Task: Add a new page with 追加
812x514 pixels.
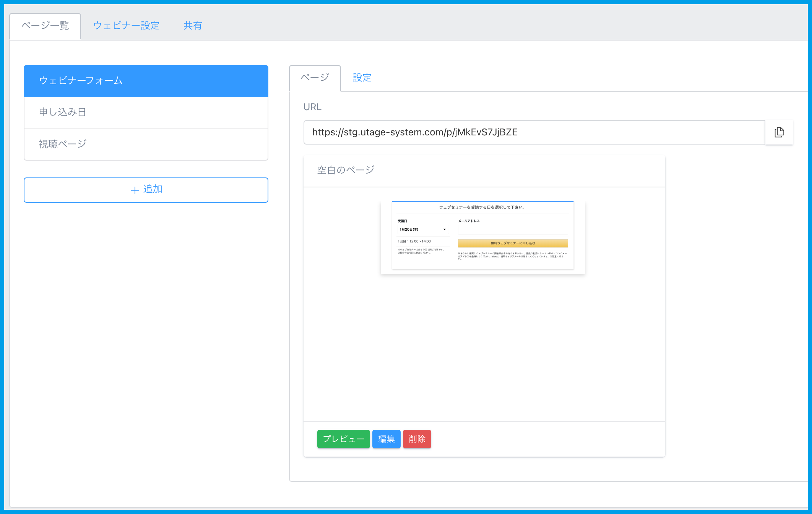Action: click(x=146, y=189)
